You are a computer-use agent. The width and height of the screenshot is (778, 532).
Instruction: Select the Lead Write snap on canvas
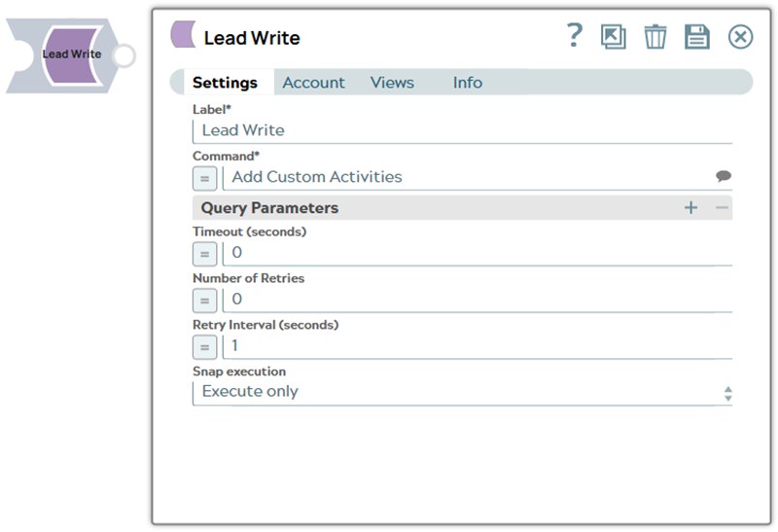pos(71,55)
